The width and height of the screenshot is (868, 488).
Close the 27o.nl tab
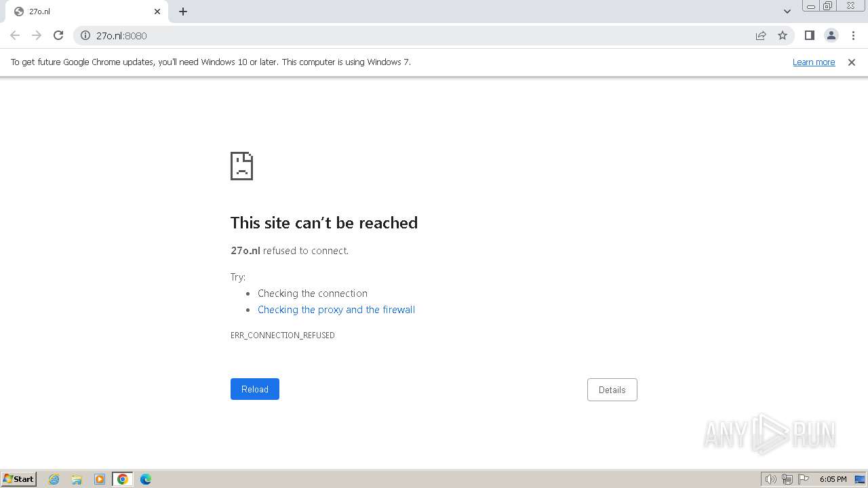(x=157, y=12)
